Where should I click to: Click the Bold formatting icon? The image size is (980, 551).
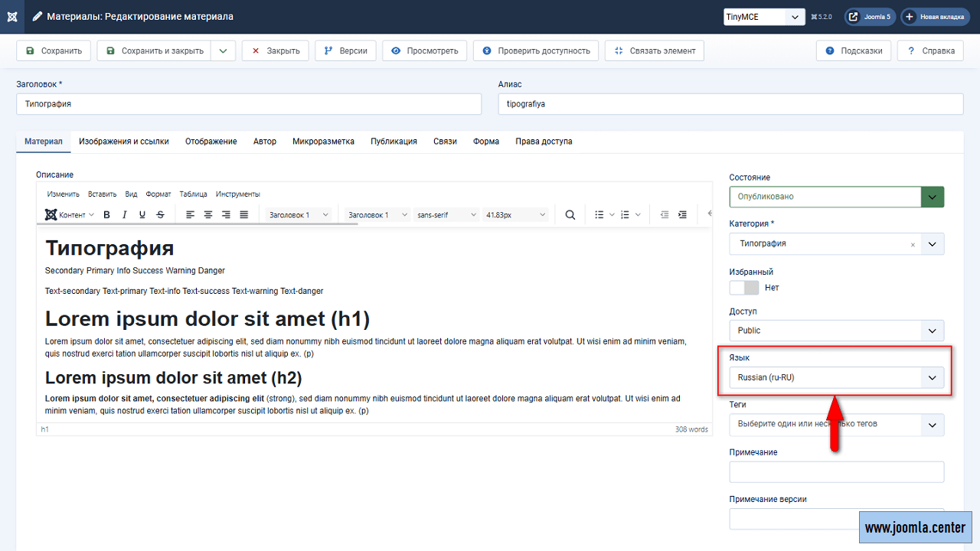[106, 215]
